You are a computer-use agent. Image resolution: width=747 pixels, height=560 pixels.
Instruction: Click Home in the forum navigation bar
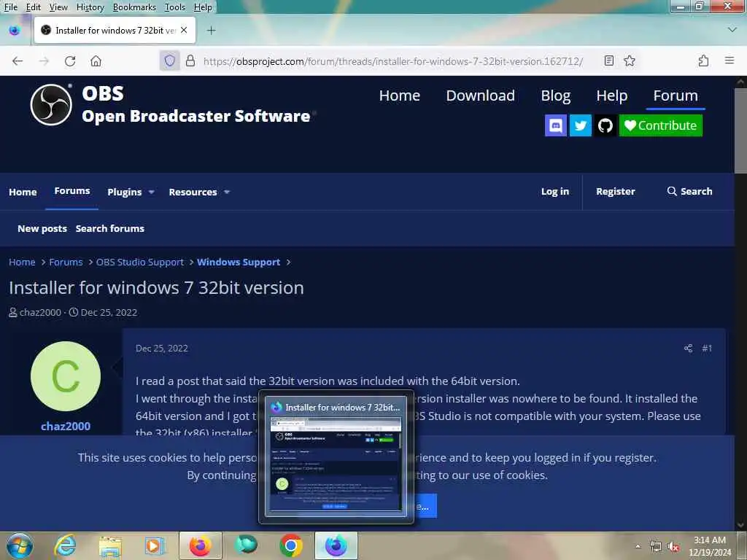point(23,192)
